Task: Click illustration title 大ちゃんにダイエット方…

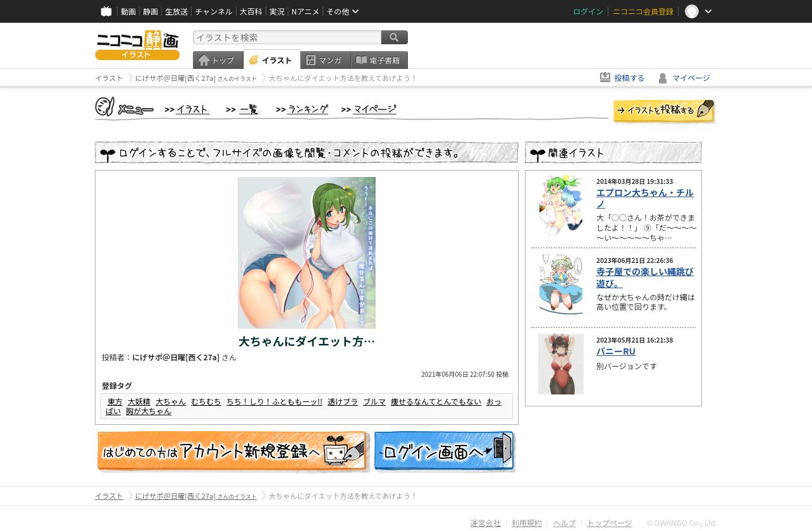Action: (307, 341)
